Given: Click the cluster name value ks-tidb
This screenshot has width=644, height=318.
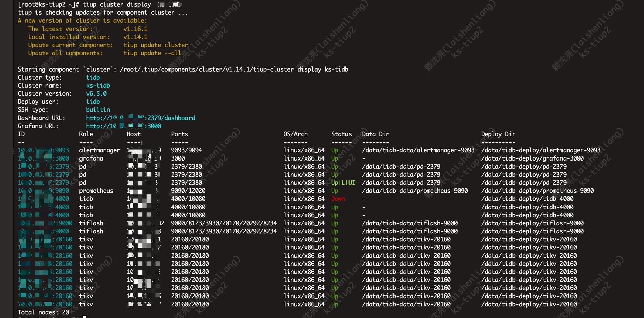Looking at the screenshot, I should click(98, 86).
